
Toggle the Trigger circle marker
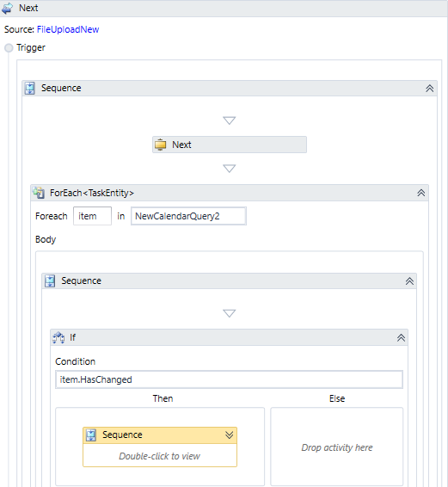tap(9, 48)
